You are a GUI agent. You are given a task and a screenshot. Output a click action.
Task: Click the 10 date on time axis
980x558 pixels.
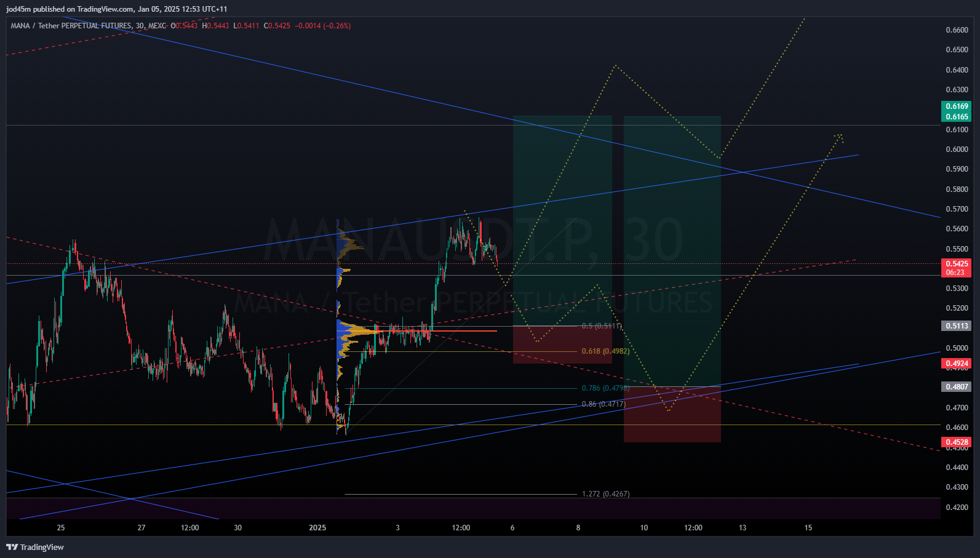(x=644, y=528)
